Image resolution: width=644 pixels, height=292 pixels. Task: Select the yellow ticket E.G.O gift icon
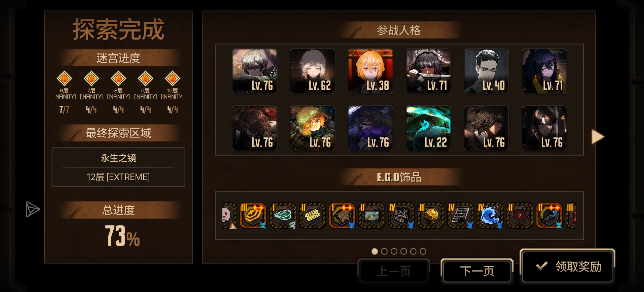pos(312,216)
